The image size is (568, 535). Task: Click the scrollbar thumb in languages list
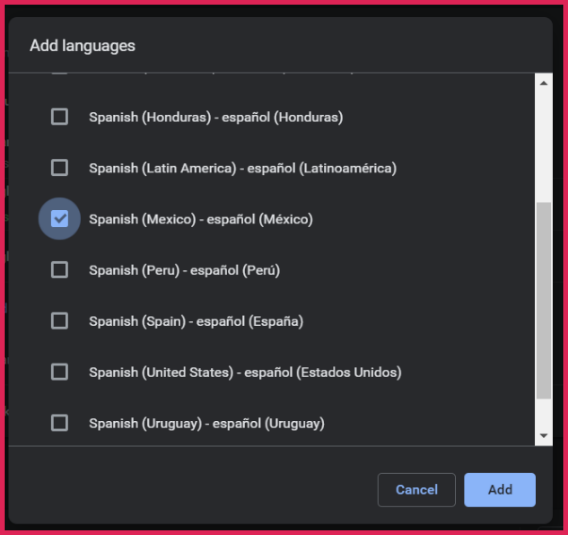pos(543,301)
